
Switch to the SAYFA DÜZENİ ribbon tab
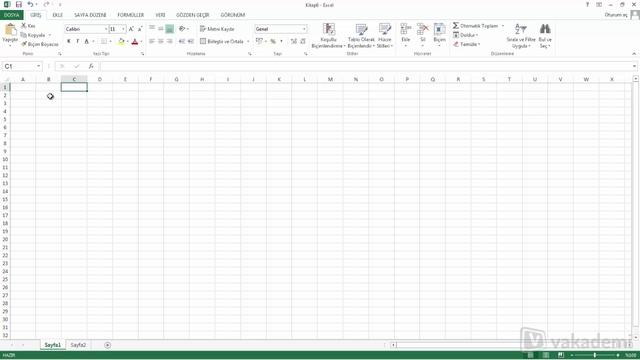(90, 15)
